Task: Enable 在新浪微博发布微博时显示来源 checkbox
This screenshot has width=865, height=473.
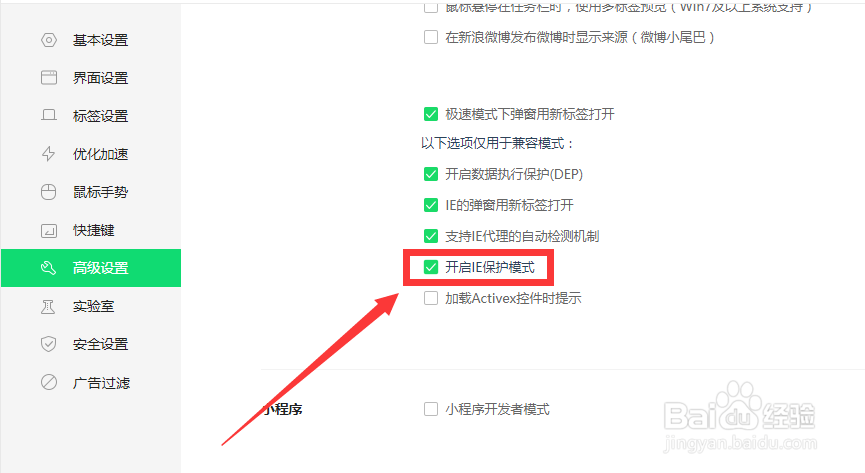Action: [431, 37]
